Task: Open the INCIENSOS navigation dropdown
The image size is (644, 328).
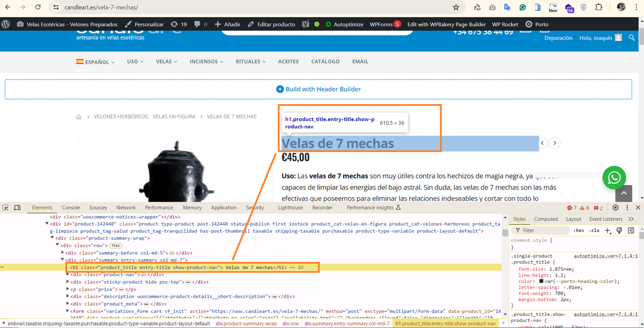Action: (x=206, y=61)
